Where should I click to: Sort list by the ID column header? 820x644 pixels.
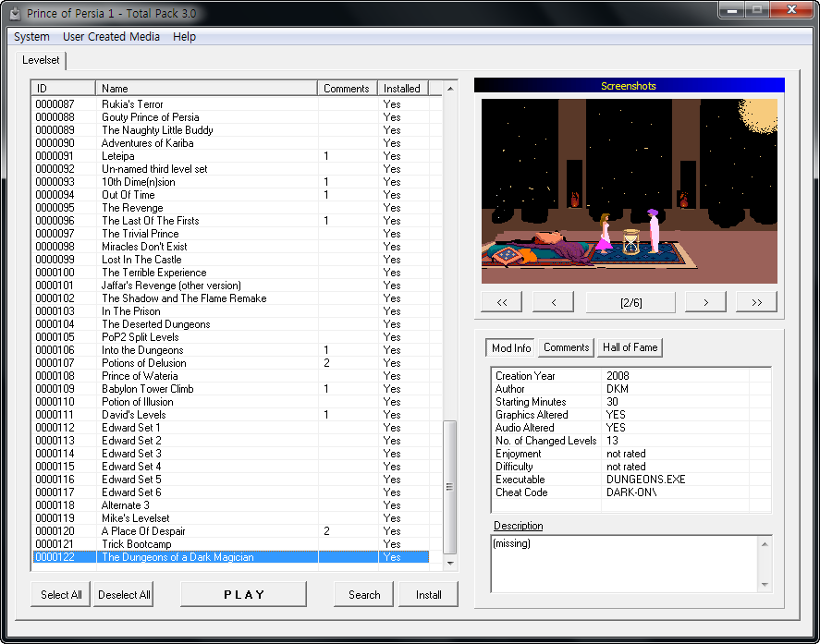click(x=63, y=89)
